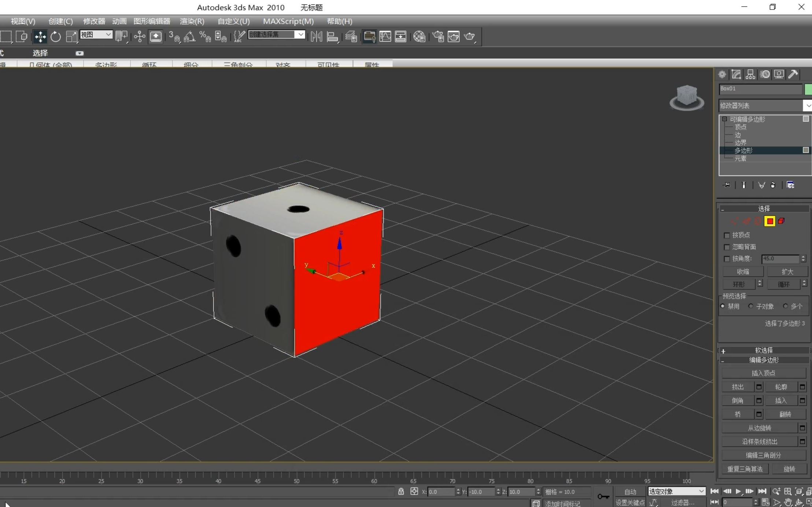This screenshot has width=812, height=507.
Task: Open the 视图(V) menu
Action: point(23,21)
